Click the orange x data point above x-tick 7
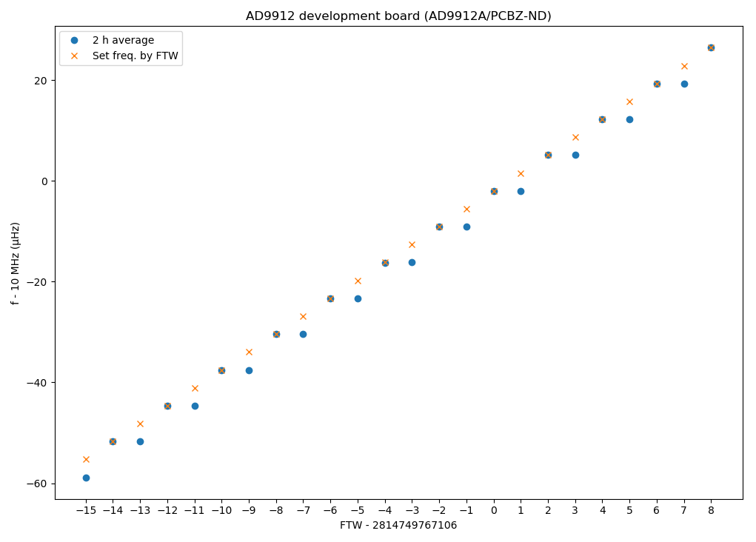Image resolution: width=756 pixels, height=542 pixels. [684, 66]
